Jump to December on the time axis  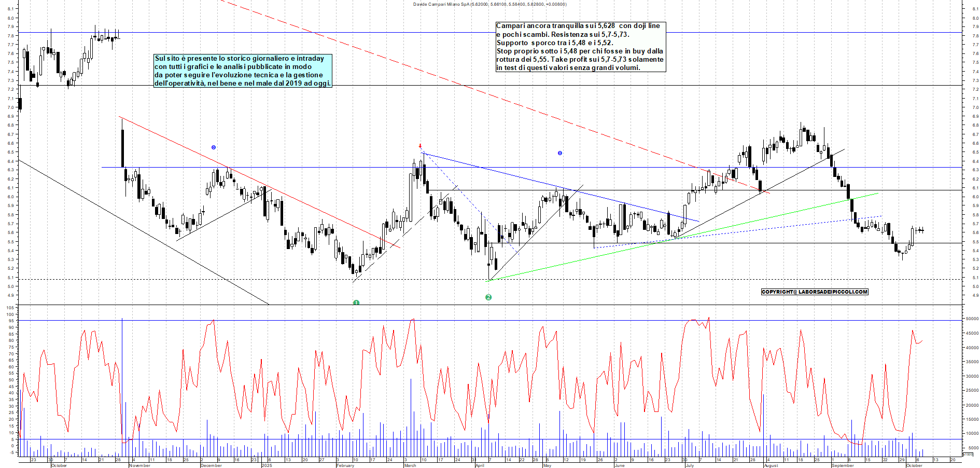tap(211, 465)
